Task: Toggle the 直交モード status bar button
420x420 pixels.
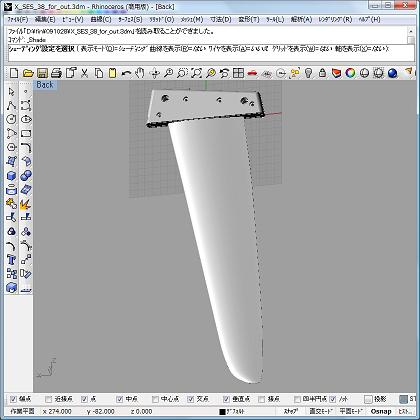Action: pyautogui.click(x=321, y=411)
